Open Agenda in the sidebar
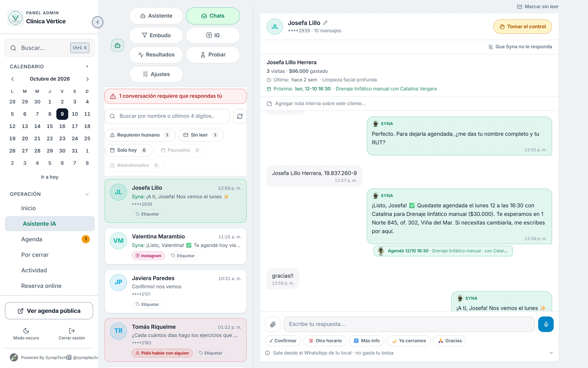Screen dimensions: 588x368 click(x=50, y=239)
